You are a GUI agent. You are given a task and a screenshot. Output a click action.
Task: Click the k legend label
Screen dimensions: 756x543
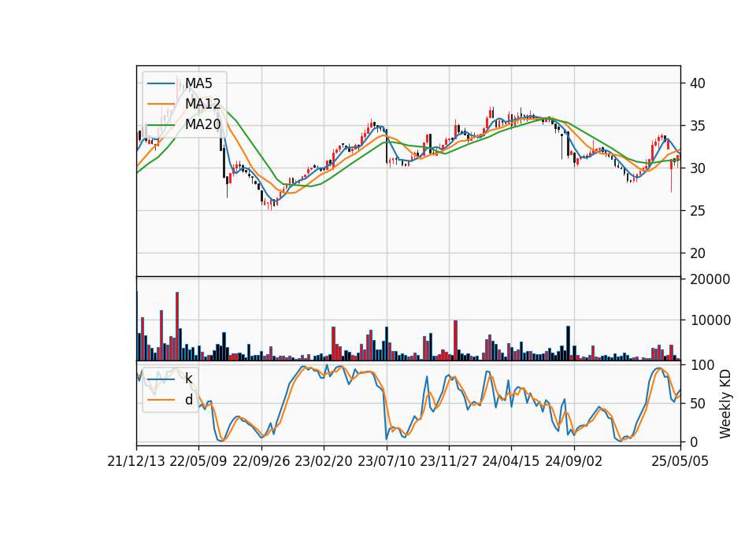[x=189, y=379]
